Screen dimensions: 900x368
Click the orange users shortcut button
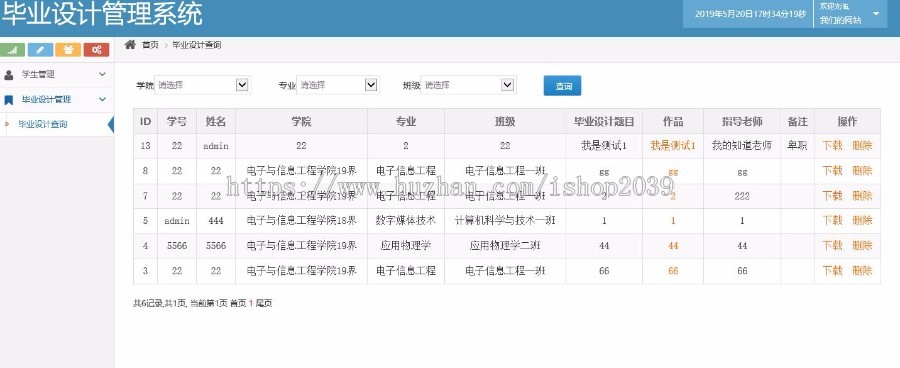click(x=68, y=50)
